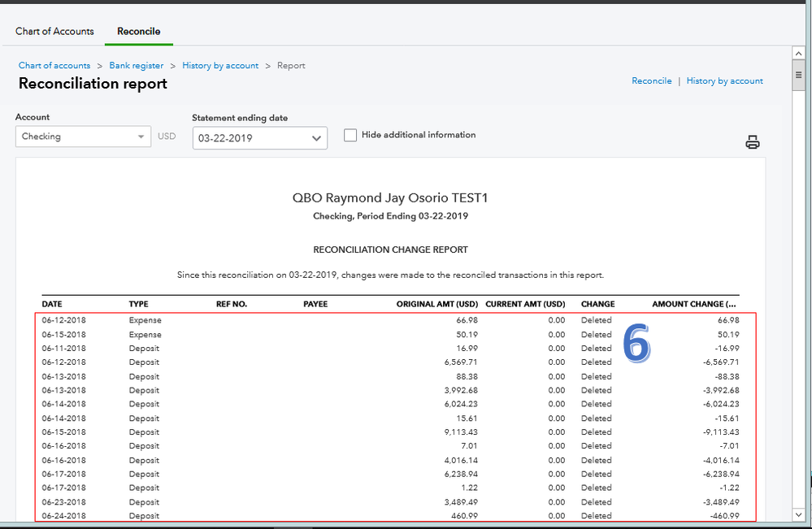The image size is (812, 529).
Task: Open History by account link at top right
Action: pyautogui.click(x=724, y=81)
